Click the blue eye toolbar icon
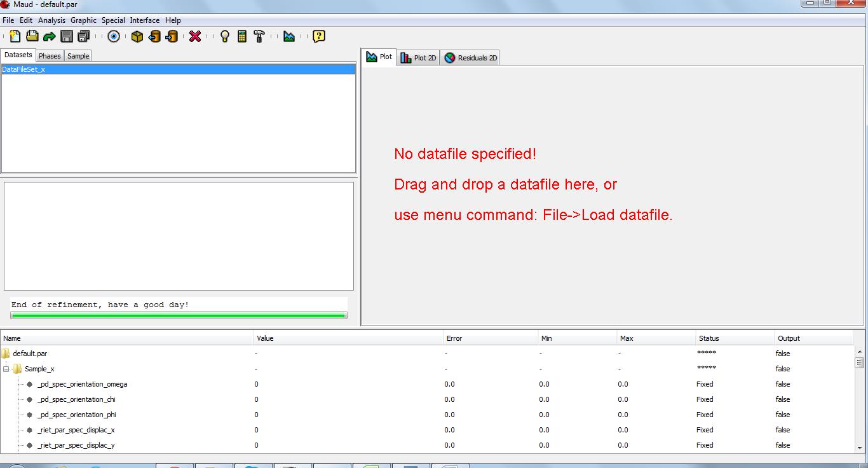The height and width of the screenshot is (468, 868). pos(113,36)
